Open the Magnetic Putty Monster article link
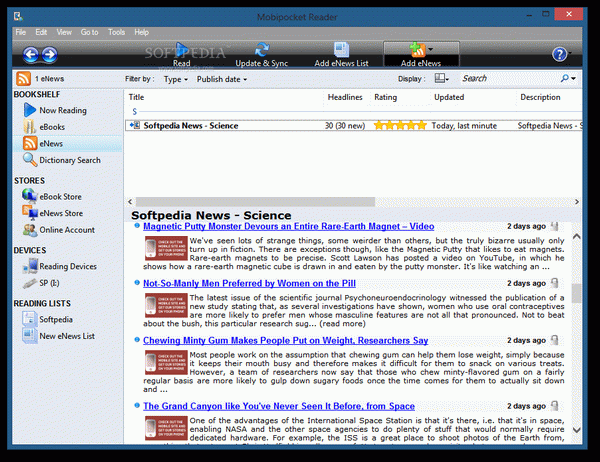This screenshot has height=462, width=600. (289, 226)
